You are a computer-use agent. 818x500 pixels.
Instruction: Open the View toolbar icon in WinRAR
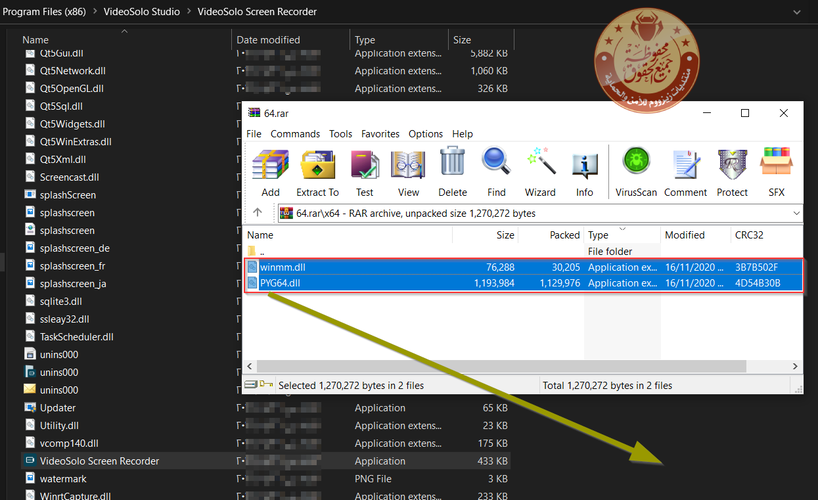coord(408,164)
